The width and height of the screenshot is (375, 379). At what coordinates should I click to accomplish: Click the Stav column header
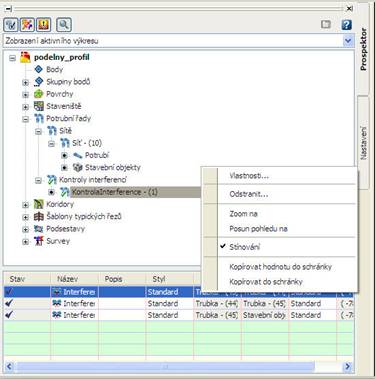(27, 279)
